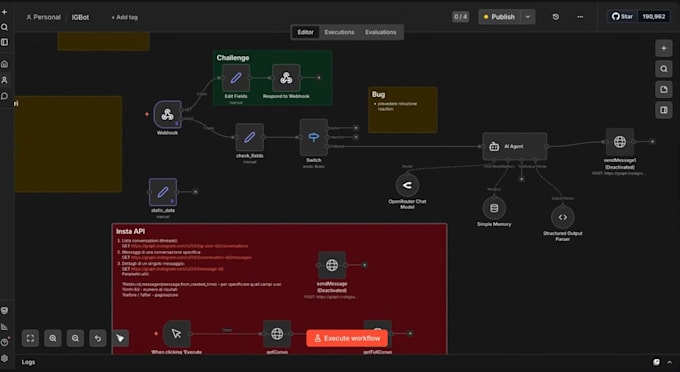Toggle the sidebar panel icon on the left

(x=4, y=42)
